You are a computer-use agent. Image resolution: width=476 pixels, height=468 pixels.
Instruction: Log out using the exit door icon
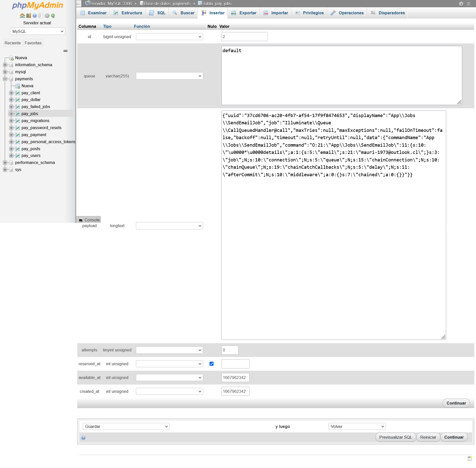28,16
